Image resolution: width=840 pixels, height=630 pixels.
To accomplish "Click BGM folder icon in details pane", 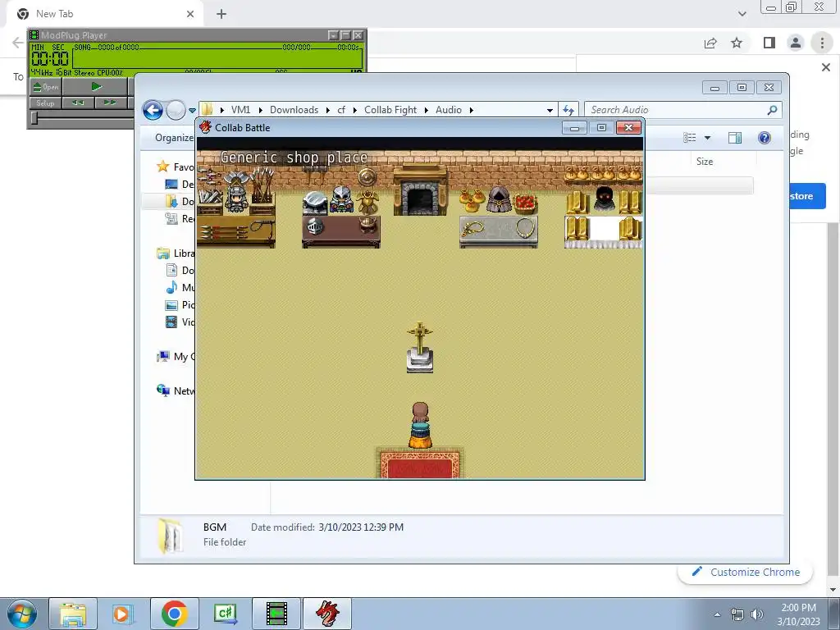I will click(171, 535).
